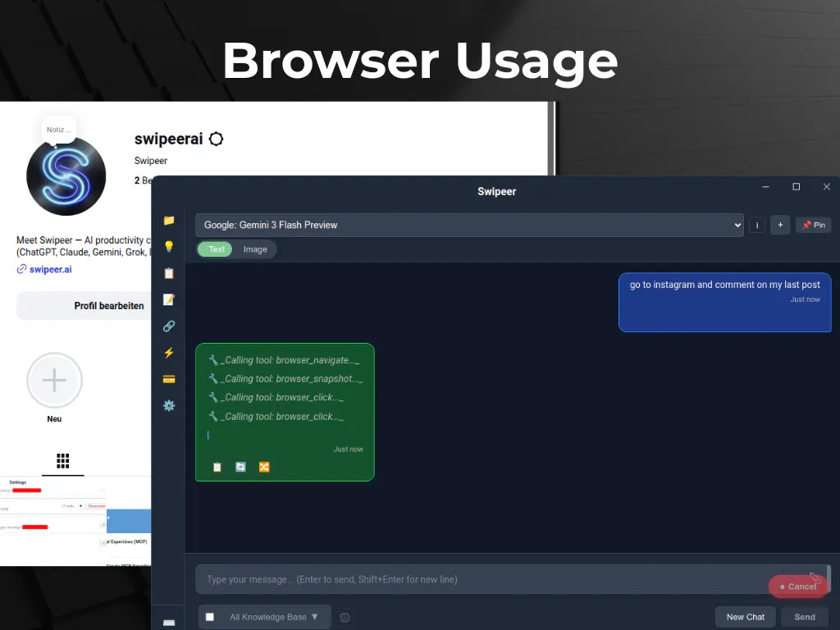Image resolution: width=840 pixels, height=630 pixels.
Task: Open the credit card sidebar icon
Action: (169, 379)
